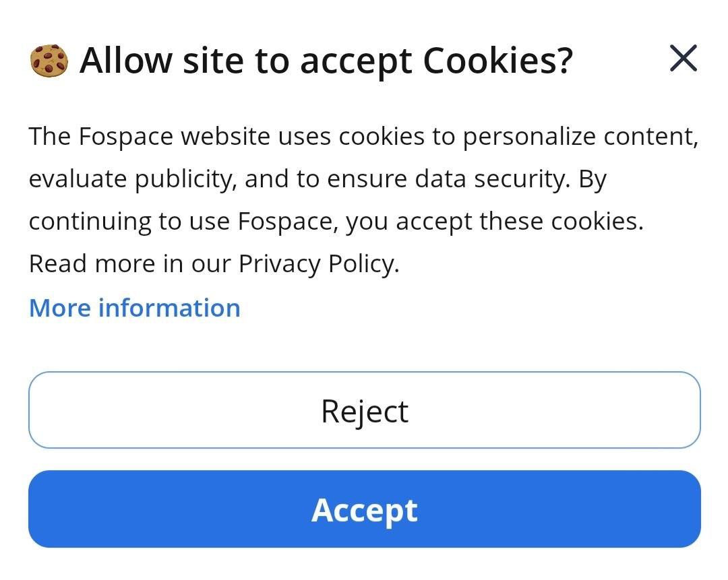Open the More information link
The image size is (728, 580).
[x=135, y=308]
